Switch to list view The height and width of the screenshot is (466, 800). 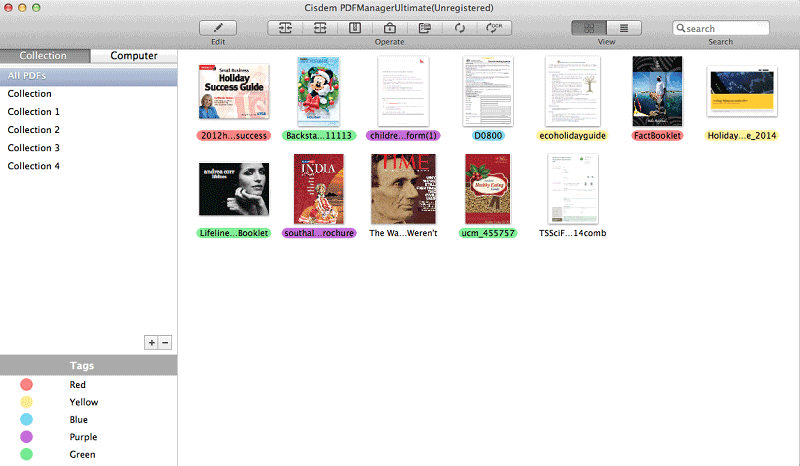pyautogui.click(x=624, y=28)
